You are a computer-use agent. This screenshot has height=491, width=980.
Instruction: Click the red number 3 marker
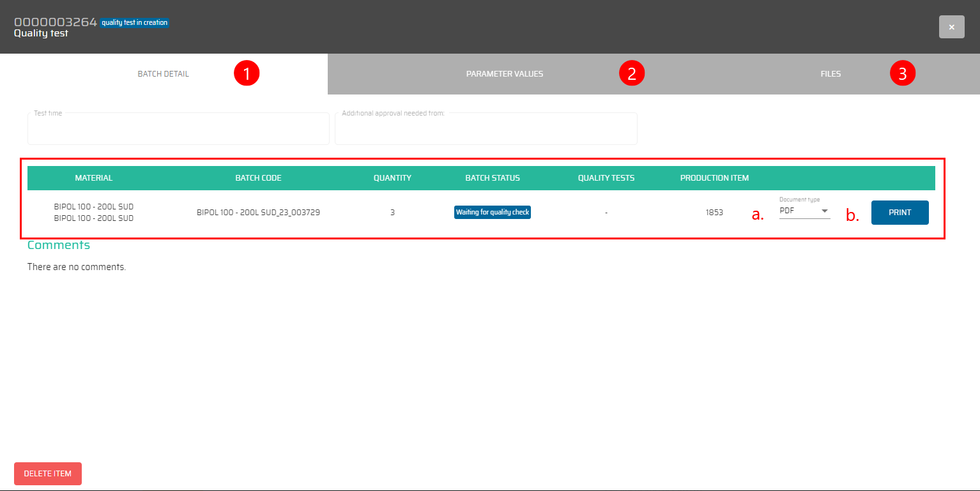tap(902, 73)
